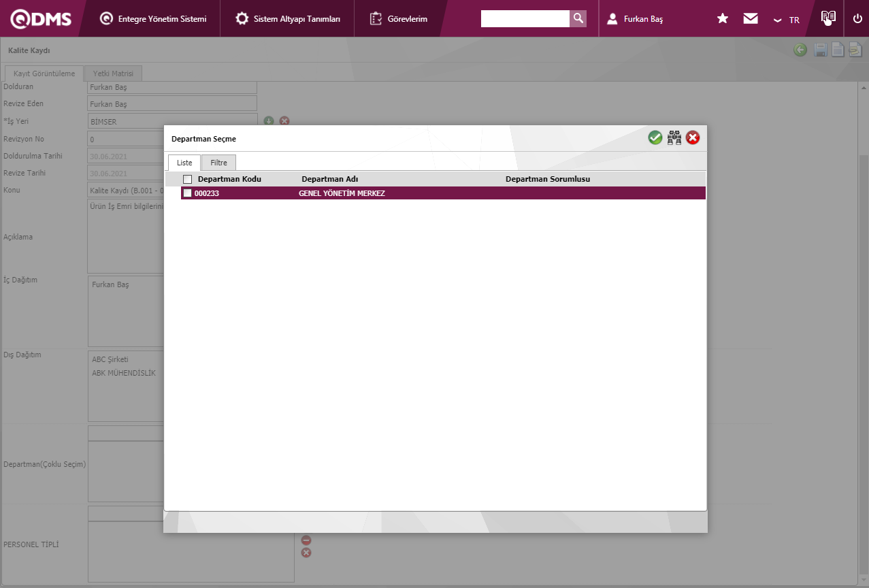Click the Departman Kodu column header
Viewport: 869px width, 588px height.
pos(229,179)
